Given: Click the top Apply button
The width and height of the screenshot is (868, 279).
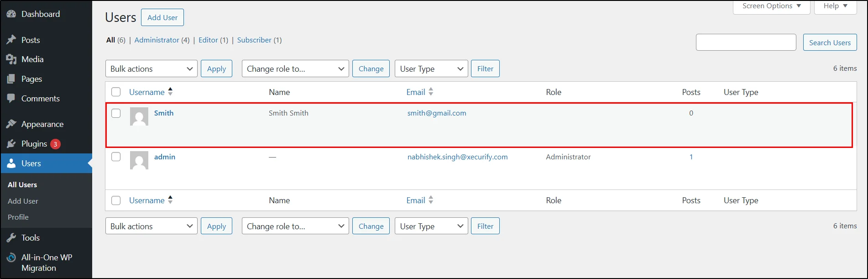Looking at the screenshot, I should [x=216, y=69].
